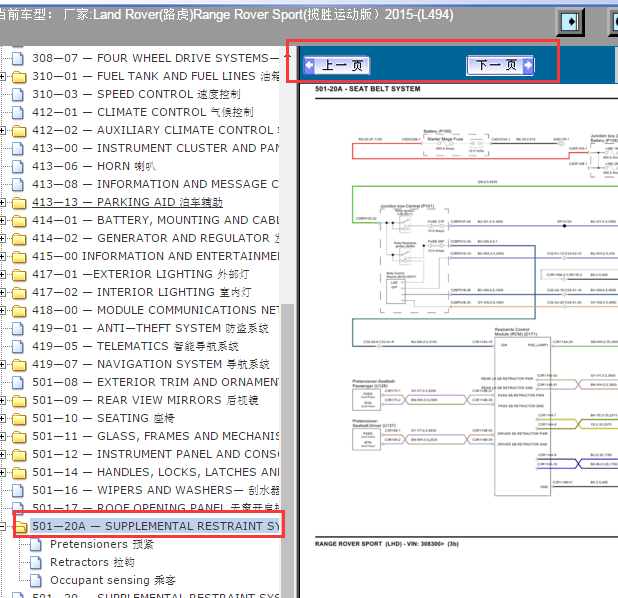Select the 413-13 Parking Aid link

click(x=127, y=202)
